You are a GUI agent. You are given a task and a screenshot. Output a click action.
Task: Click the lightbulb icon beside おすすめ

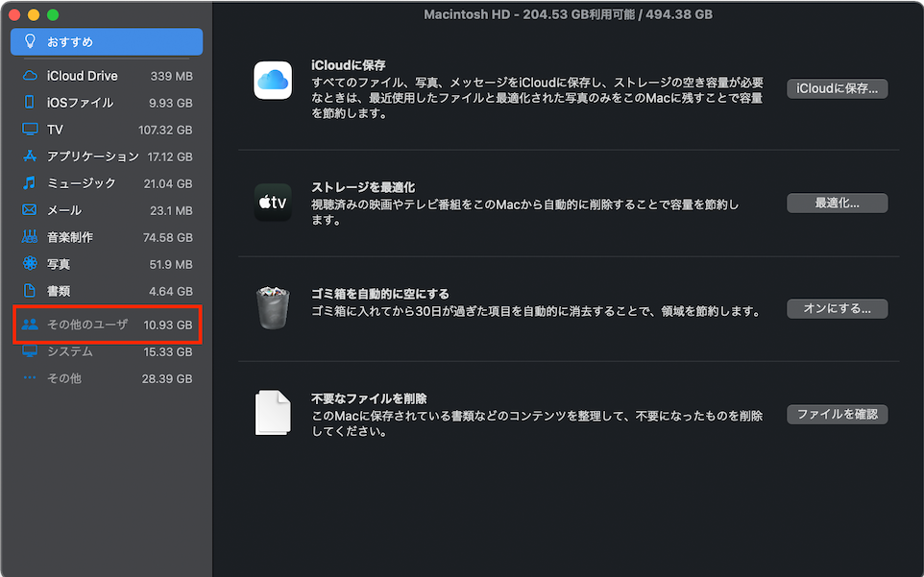click(30, 42)
